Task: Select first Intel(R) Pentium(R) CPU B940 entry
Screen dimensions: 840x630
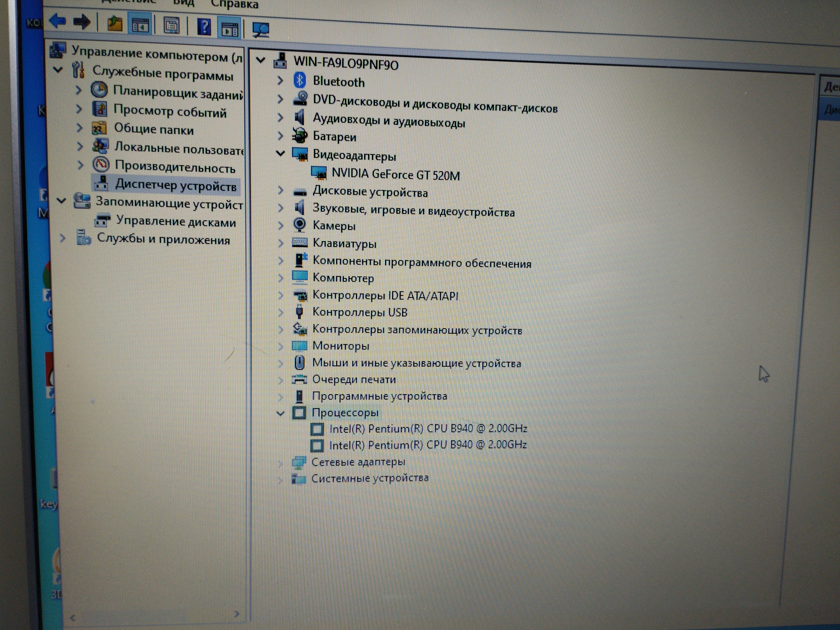Action: pos(428,428)
